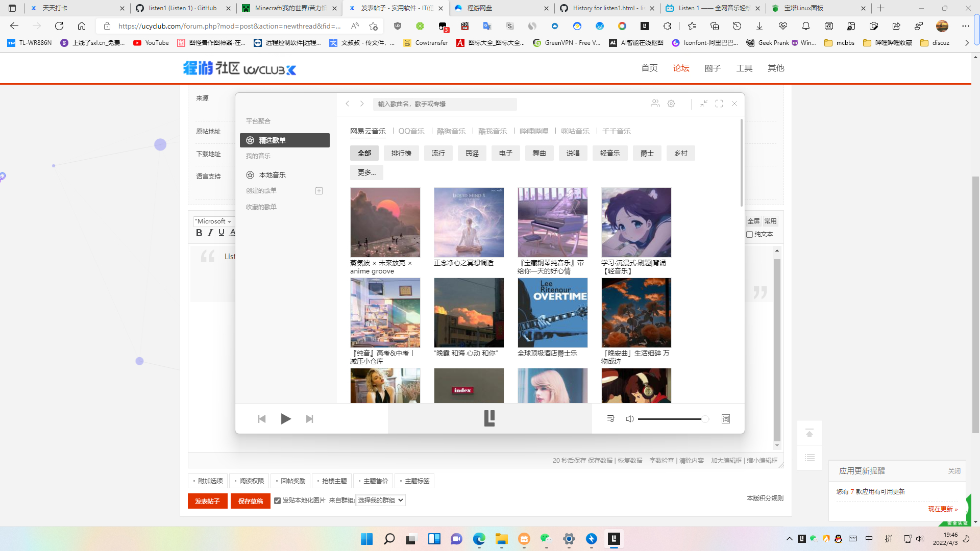
Task: Refresh the page in browser toolbar
Action: (x=59, y=26)
